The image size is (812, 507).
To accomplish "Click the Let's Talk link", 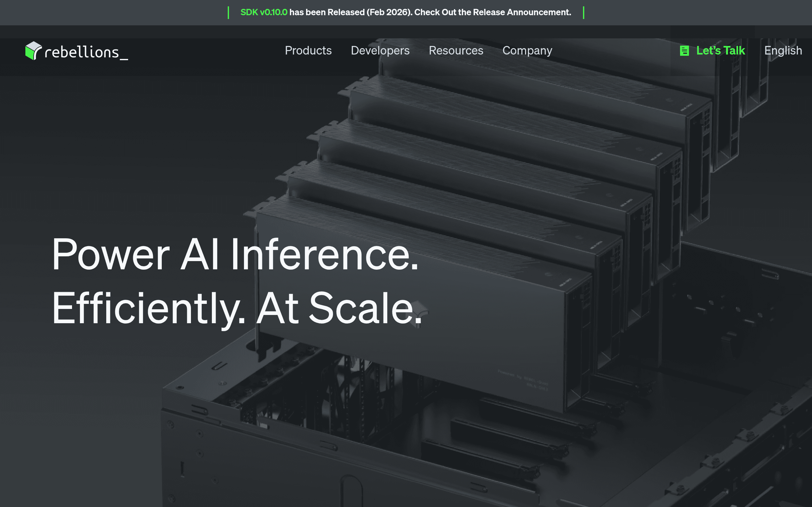I will (x=720, y=51).
